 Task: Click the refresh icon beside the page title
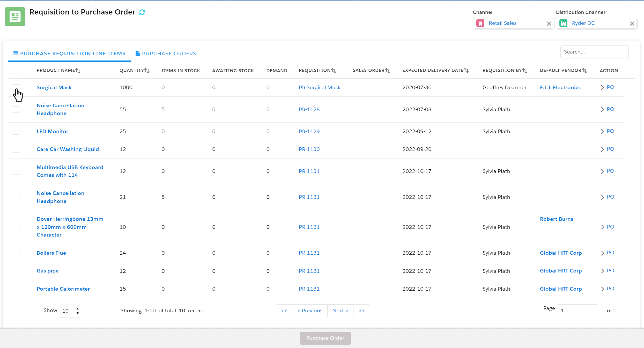(x=142, y=12)
